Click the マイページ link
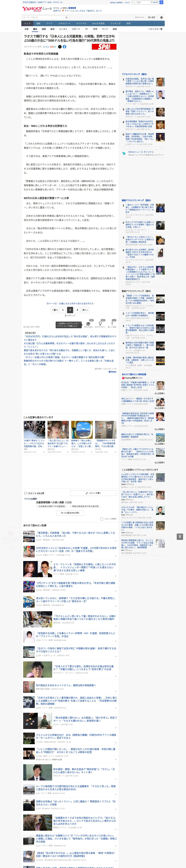186x868 pixels. coord(139,18)
